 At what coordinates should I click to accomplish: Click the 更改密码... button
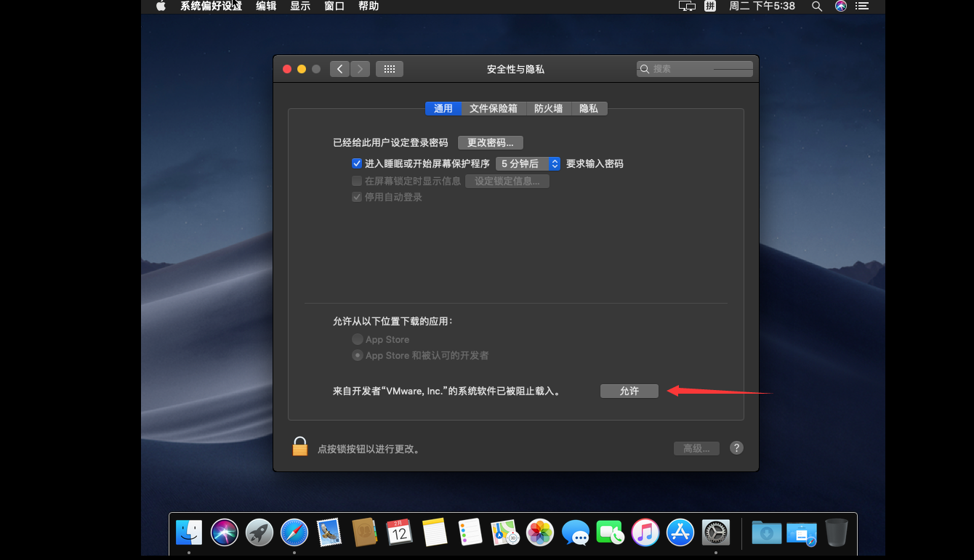[x=491, y=142]
